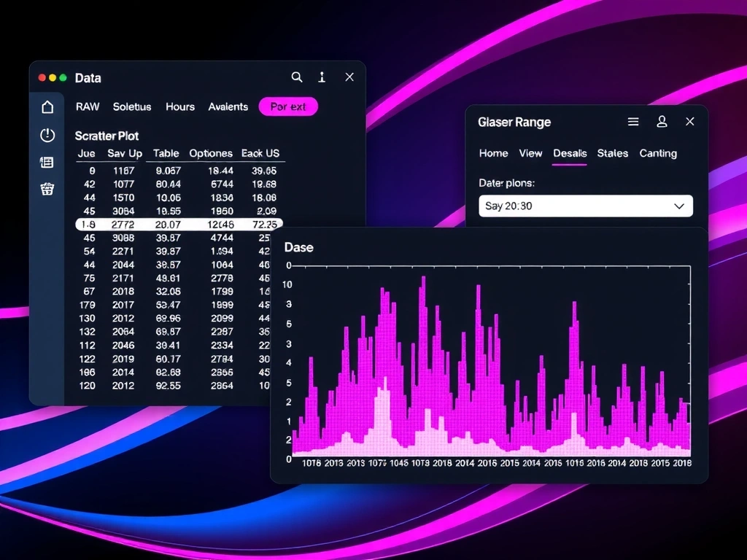Switch to the Hours tab

(179, 106)
